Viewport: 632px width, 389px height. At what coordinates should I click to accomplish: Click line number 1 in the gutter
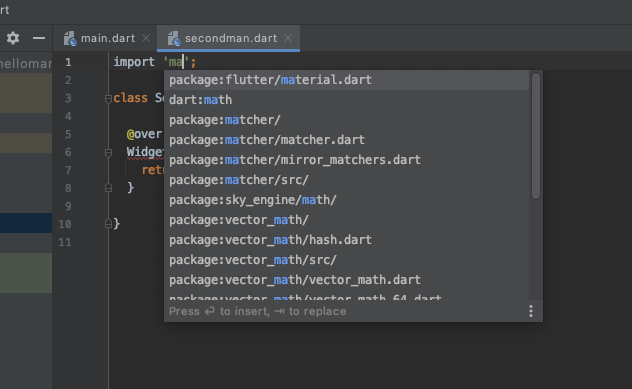click(68, 62)
